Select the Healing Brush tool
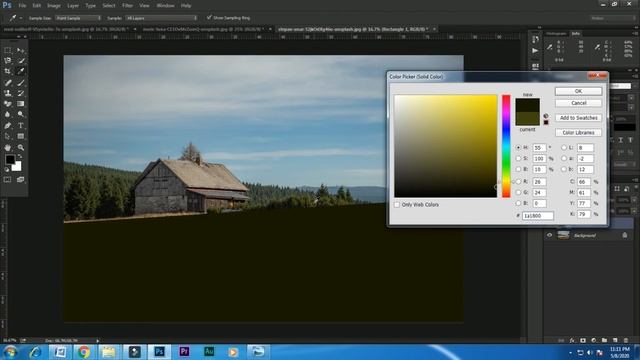The height and width of the screenshot is (360, 640). (x=8, y=82)
